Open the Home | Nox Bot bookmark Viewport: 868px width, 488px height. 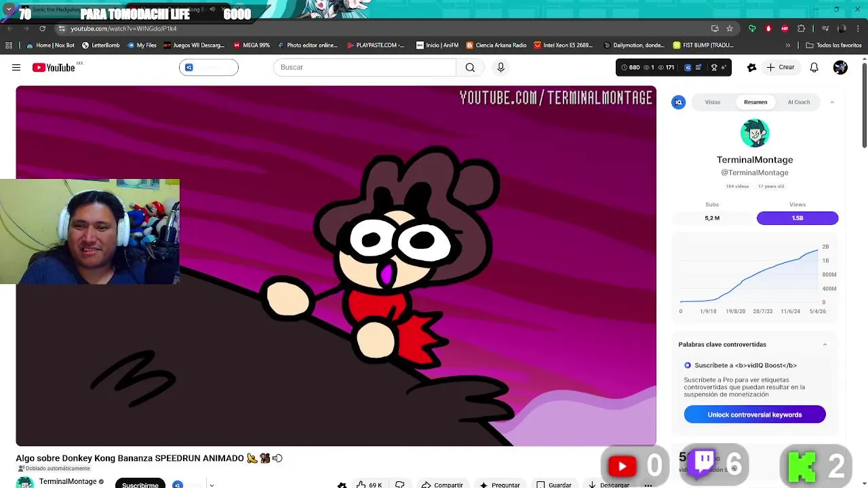point(50,45)
